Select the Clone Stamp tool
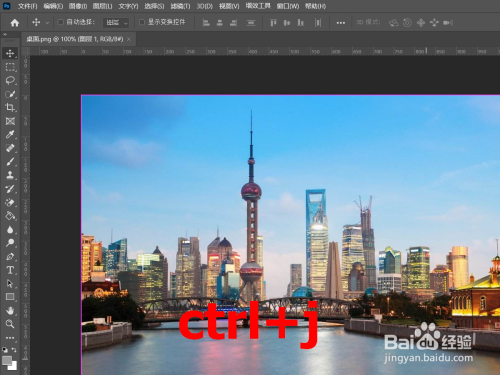This screenshot has width=500, height=375. 10,175
